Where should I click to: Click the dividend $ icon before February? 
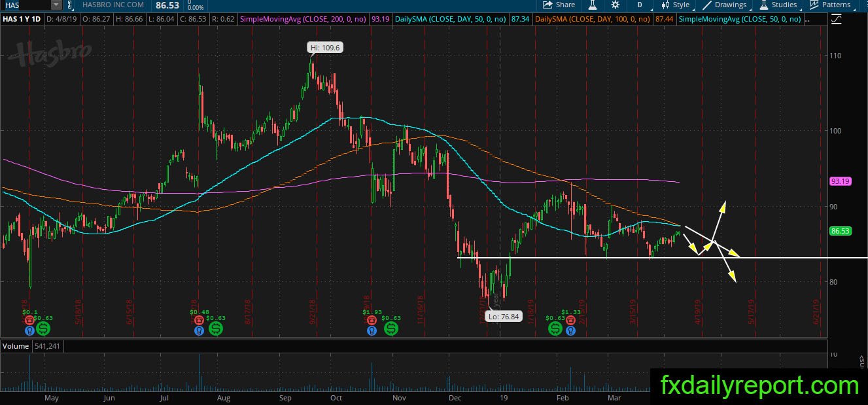point(555,328)
